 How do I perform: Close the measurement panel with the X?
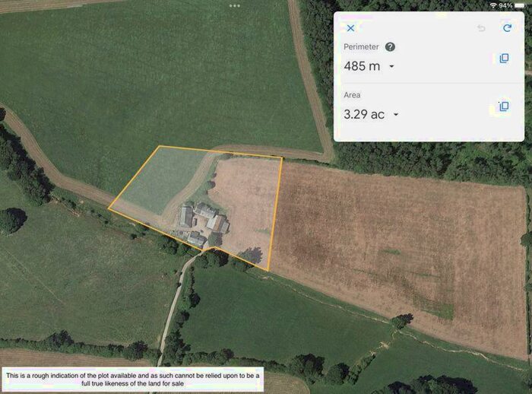(350, 28)
